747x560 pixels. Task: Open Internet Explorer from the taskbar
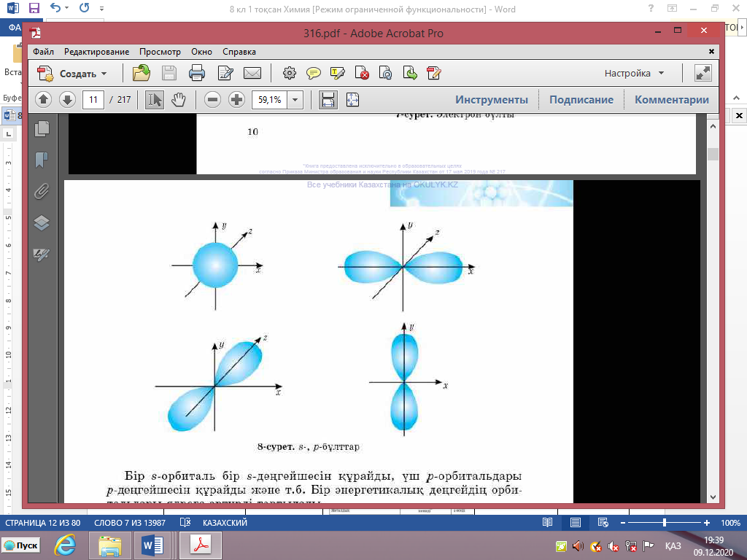pyautogui.click(x=65, y=545)
